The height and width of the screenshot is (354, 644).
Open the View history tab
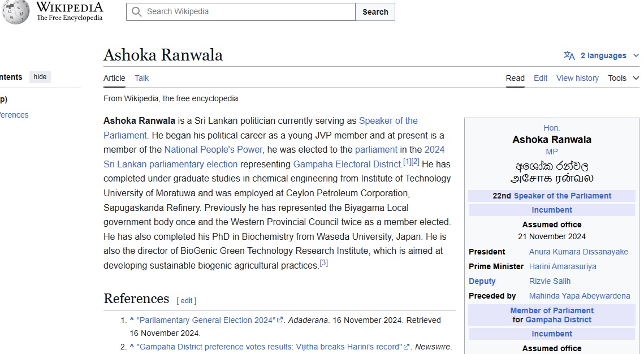pyautogui.click(x=577, y=78)
